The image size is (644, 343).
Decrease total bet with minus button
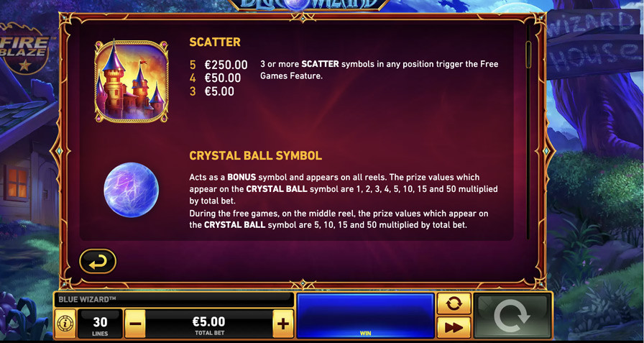tap(135, 324)
